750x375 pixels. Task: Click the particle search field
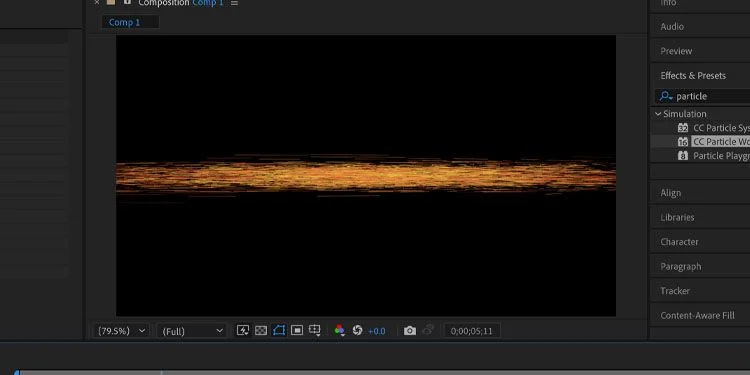point(702,96)
